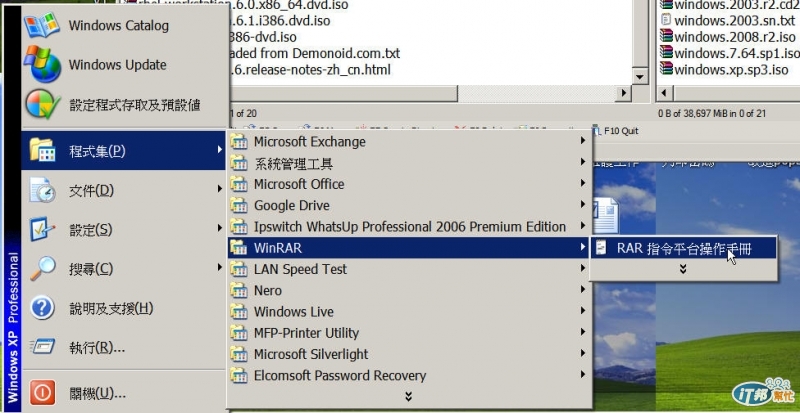Open Microsoft Silverlight program group

410,354
